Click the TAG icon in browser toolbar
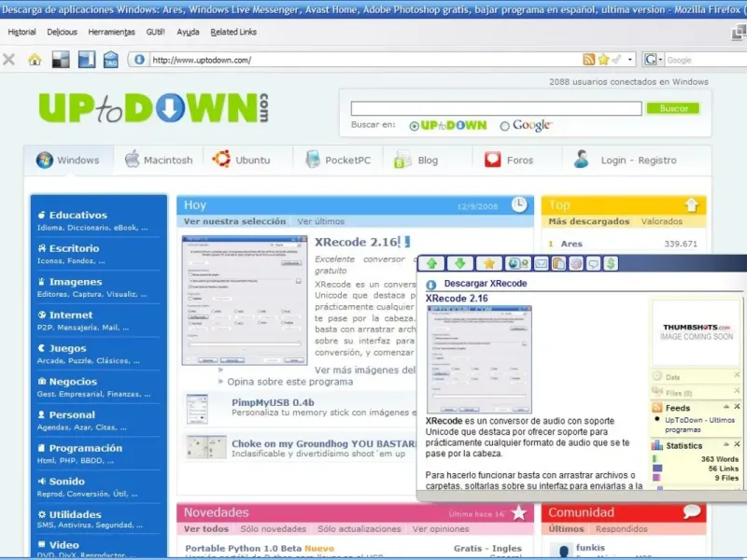The image size is (747, 560). 110,60
